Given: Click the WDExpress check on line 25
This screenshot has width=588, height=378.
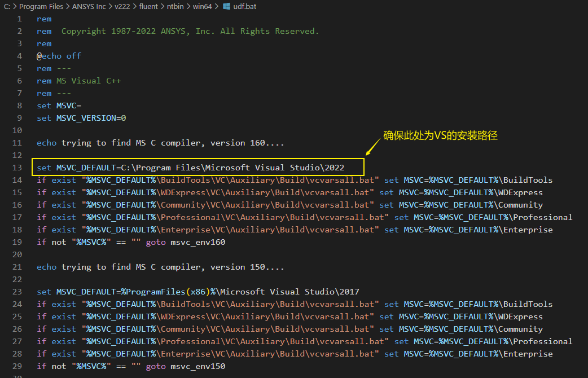Looking at the screenshot, I should coord(289,317).
